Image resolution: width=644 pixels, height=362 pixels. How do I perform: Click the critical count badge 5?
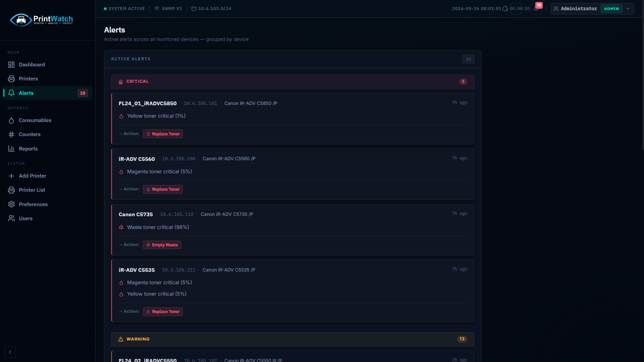click(463, 81)
